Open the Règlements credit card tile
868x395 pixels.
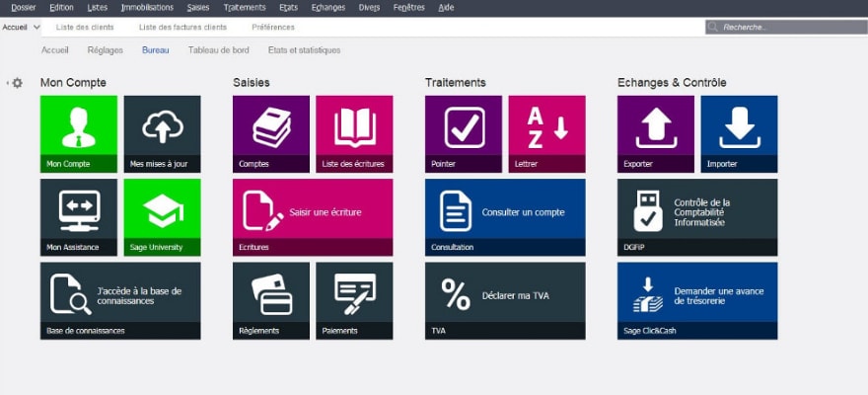pyautogui.click(x=270, y=299)
